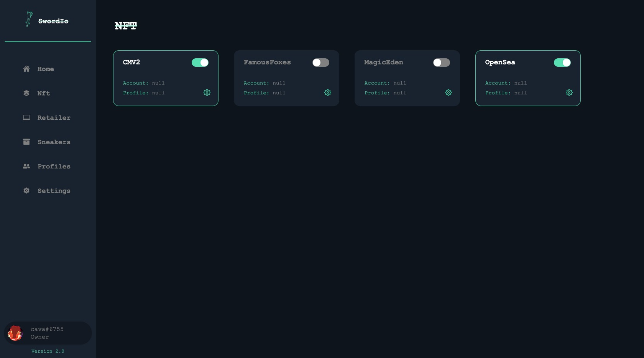Click Profile: null in CMV2 card

[144, 93]
